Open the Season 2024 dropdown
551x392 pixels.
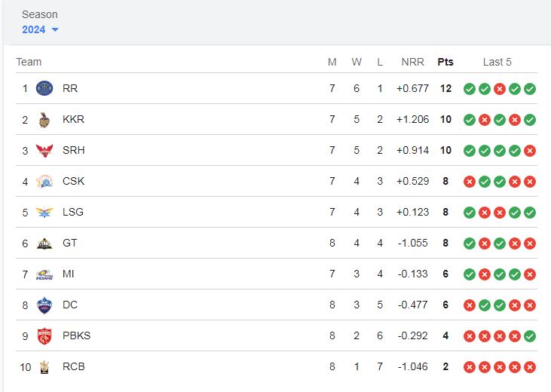point(40,29)
